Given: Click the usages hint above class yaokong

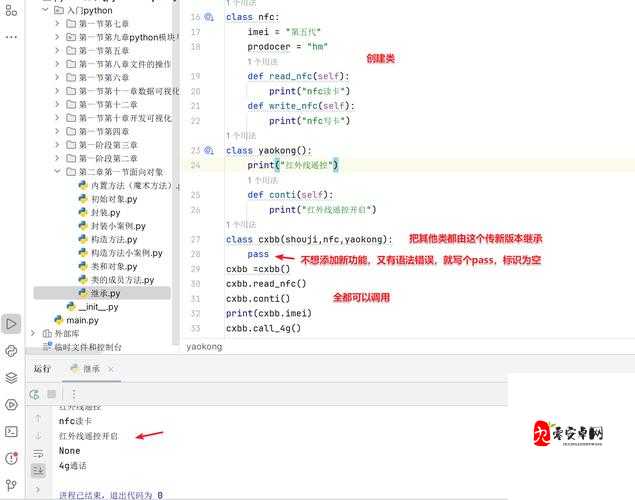Looking at the screenshot, I should [241, 136].
